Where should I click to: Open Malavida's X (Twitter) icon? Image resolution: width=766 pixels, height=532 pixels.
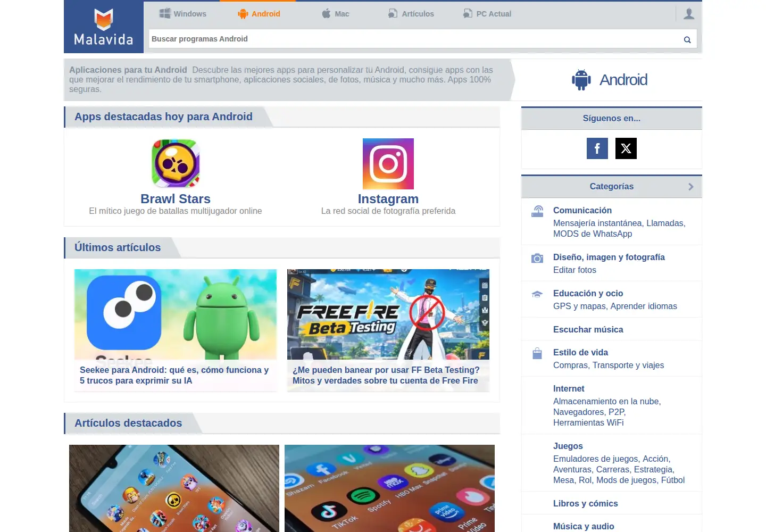pos(626,148)
